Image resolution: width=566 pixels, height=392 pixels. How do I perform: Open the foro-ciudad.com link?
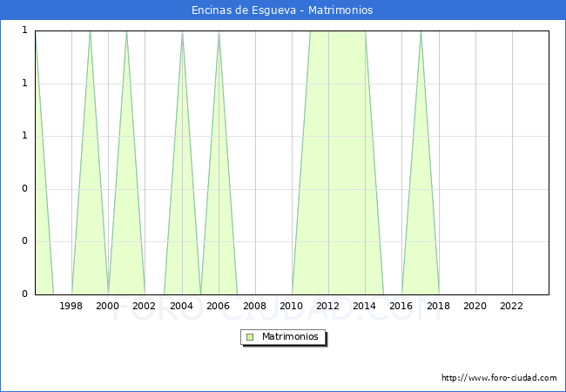(x=499, y=378)
